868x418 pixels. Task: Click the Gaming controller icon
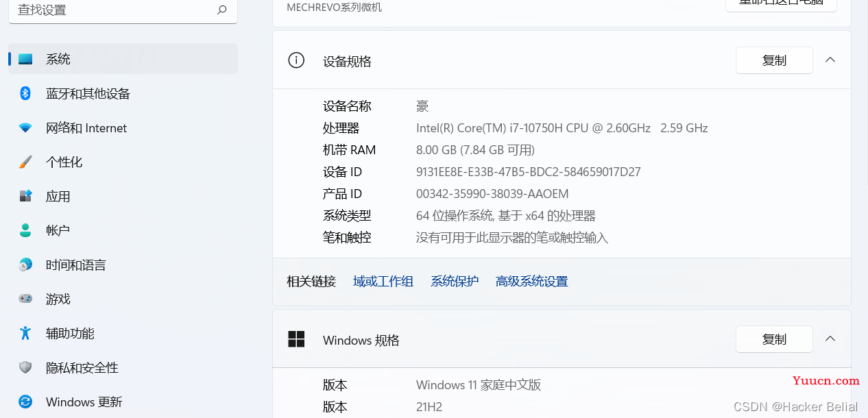25,299
